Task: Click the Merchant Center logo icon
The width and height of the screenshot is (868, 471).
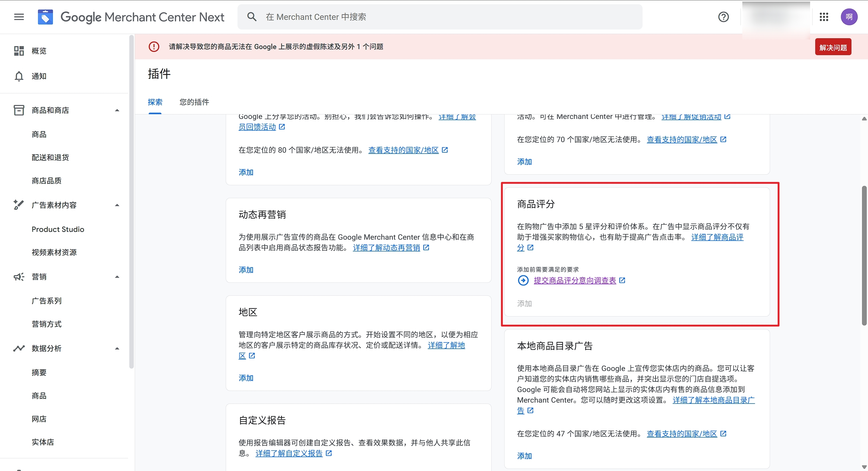Action: [45, 17]
